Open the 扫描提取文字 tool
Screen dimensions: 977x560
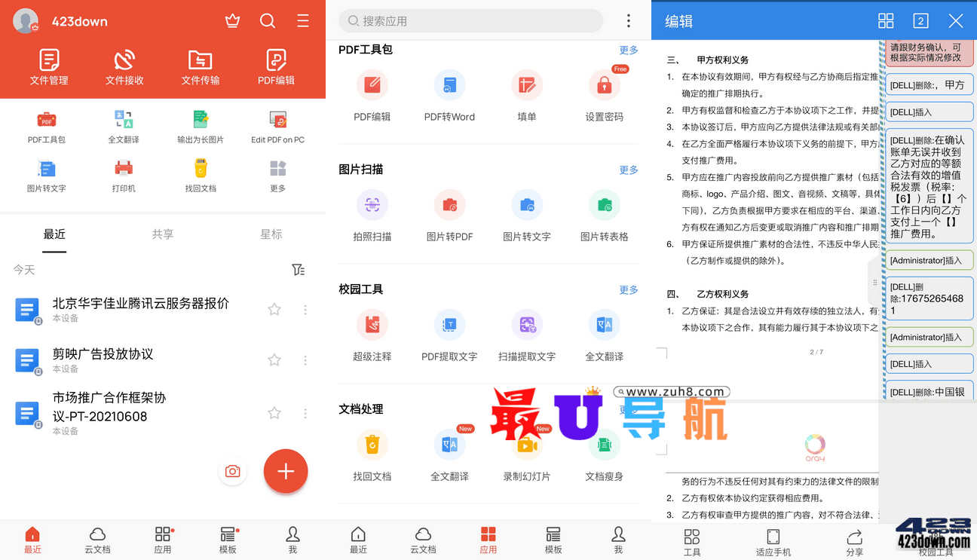(x=527, y=335)
